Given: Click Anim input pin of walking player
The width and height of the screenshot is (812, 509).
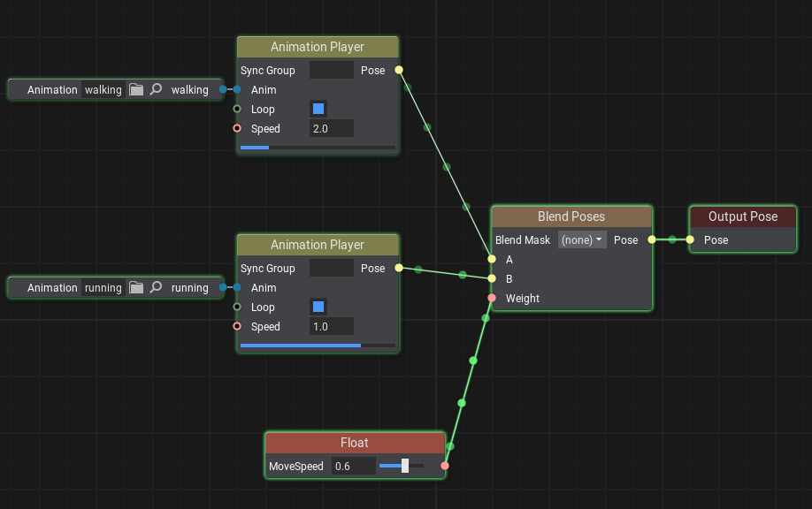Looking at the screenshot, I should pyautogui.click(x=237, y=89).
